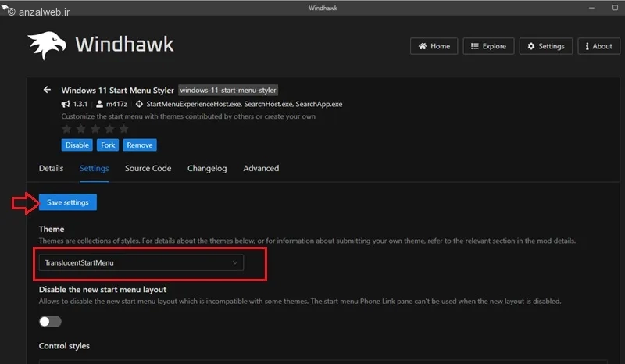Open the Changelog tab
This screenshot has width=625, height=364.
coord(207,168)
